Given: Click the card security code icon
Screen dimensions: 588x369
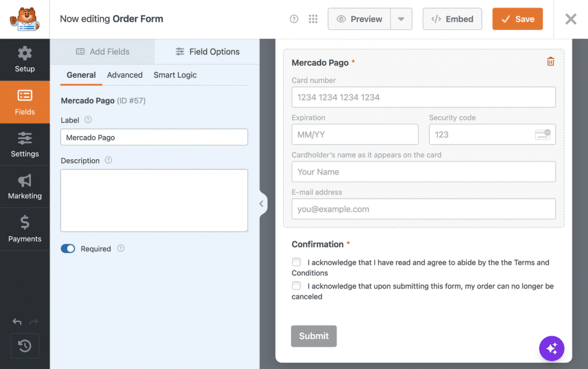Looking at the screenshot, I should pyautogui.click(x=543, y=134).
